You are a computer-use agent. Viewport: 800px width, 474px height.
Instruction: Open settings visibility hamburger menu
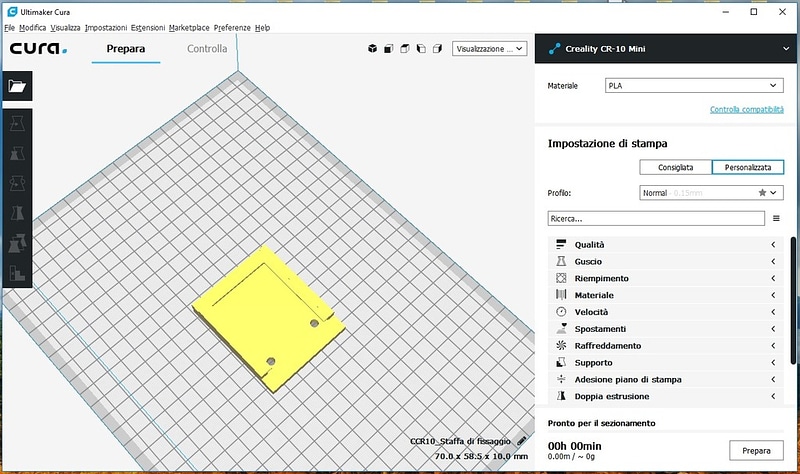coord(776,218)
